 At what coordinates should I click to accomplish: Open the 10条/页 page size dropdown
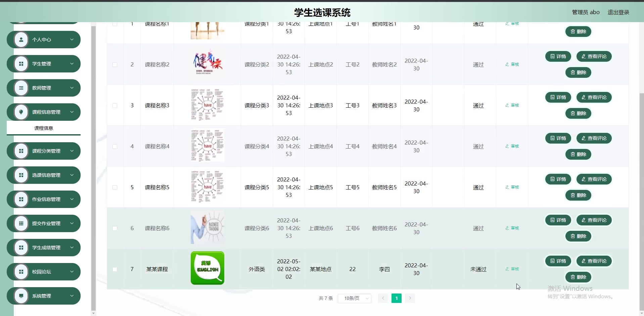pyautogui.click(x=354, y=298)
